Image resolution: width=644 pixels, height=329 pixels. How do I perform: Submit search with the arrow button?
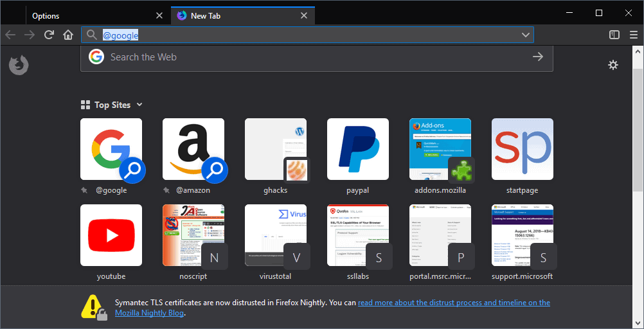537,57
